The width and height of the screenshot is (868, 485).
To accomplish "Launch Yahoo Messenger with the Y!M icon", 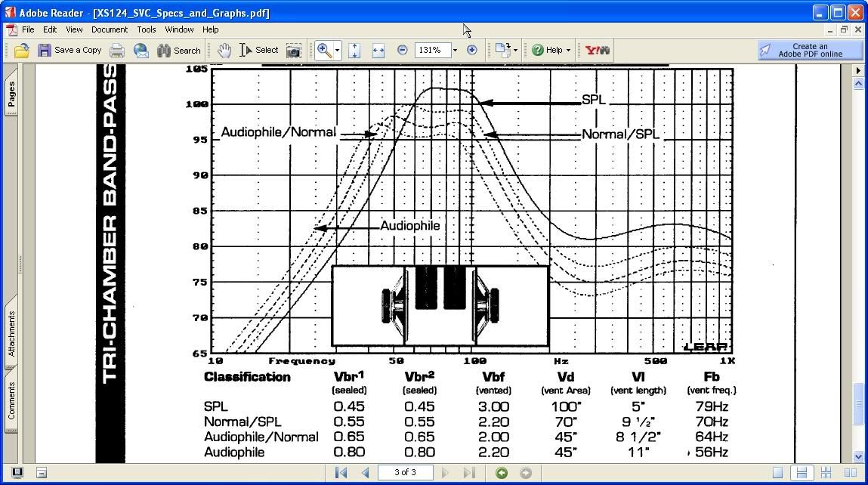I will (596, 50).
